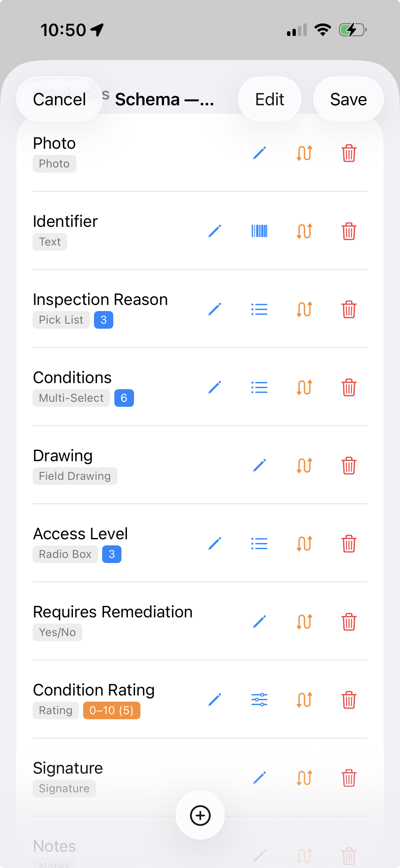Screen dimensions: 400x868
Task: Select the Requires Remediation row label
Action: [113, 612]
